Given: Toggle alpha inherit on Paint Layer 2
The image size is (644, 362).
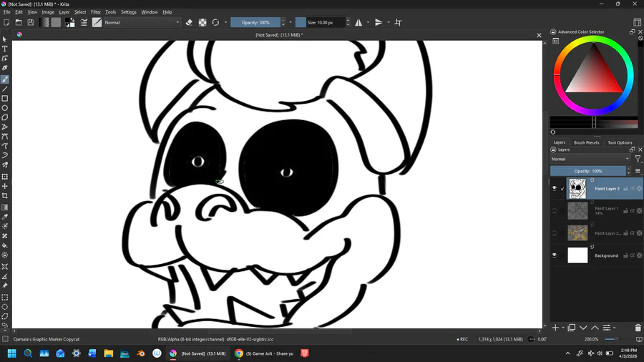Looking at the screenshot, I should click(x=633, y=188).
